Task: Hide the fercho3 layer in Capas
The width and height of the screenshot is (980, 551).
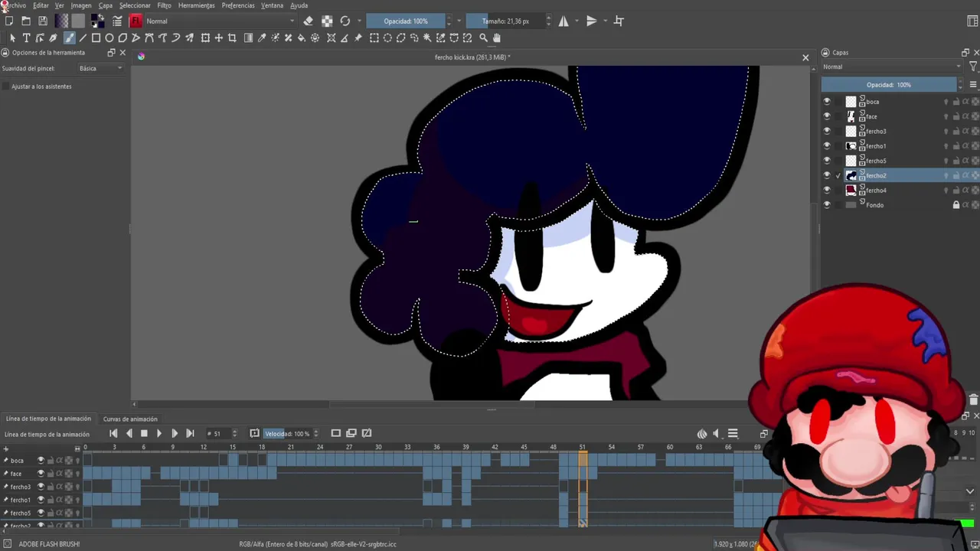Action: [826, 131]
